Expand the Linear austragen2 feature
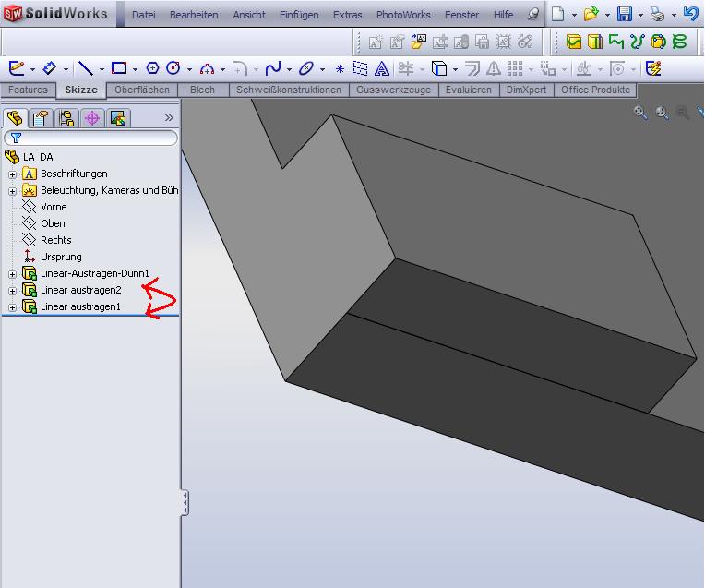 12,290
